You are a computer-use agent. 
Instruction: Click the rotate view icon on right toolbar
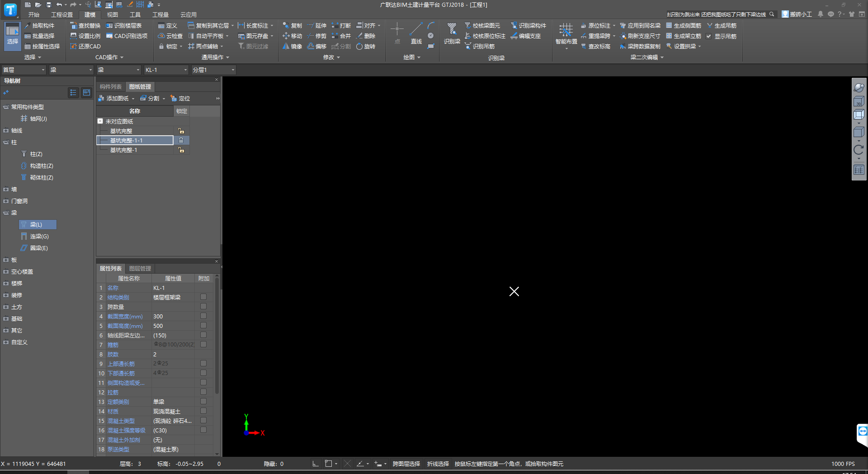click(x=859, y=150)
